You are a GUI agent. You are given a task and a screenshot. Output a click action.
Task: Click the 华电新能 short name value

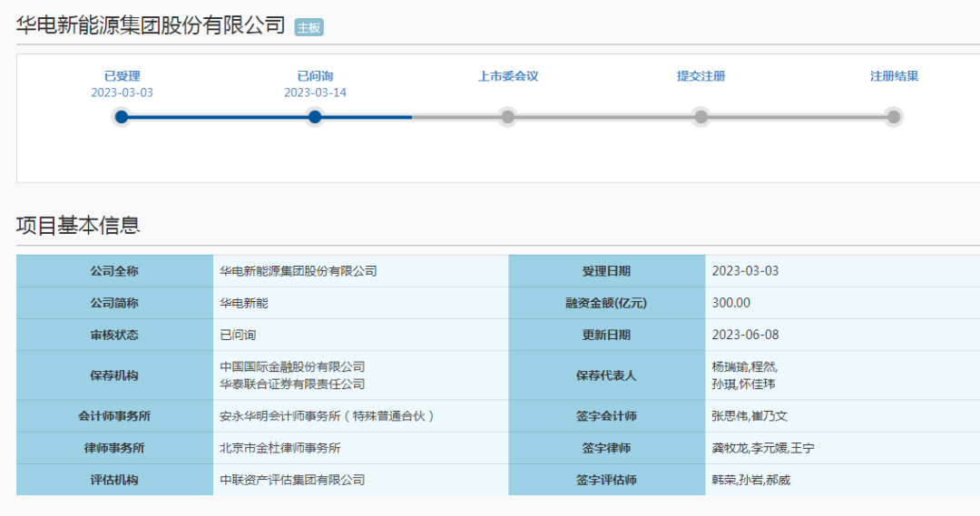click(x=244, y=303)
